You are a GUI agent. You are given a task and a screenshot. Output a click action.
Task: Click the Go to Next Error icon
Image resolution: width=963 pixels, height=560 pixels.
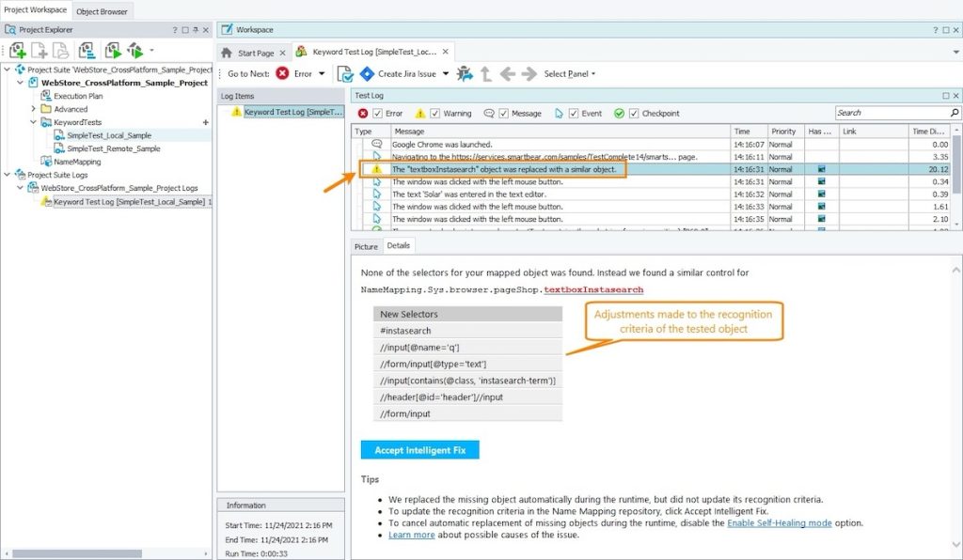[x=282, y=73]
